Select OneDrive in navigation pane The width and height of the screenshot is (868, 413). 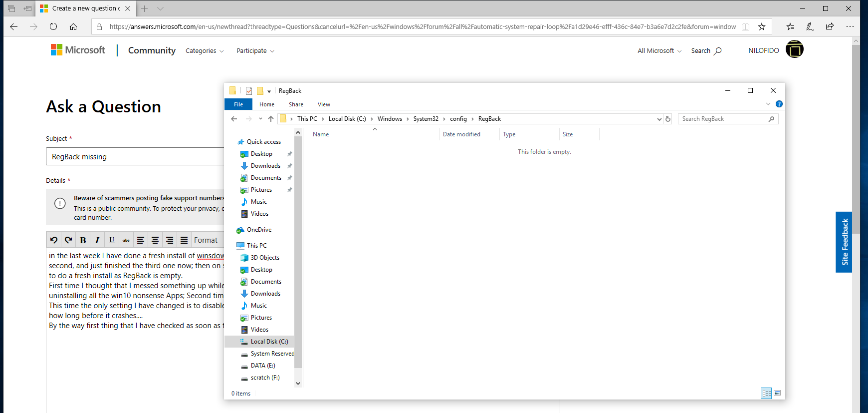pos(259,230)
